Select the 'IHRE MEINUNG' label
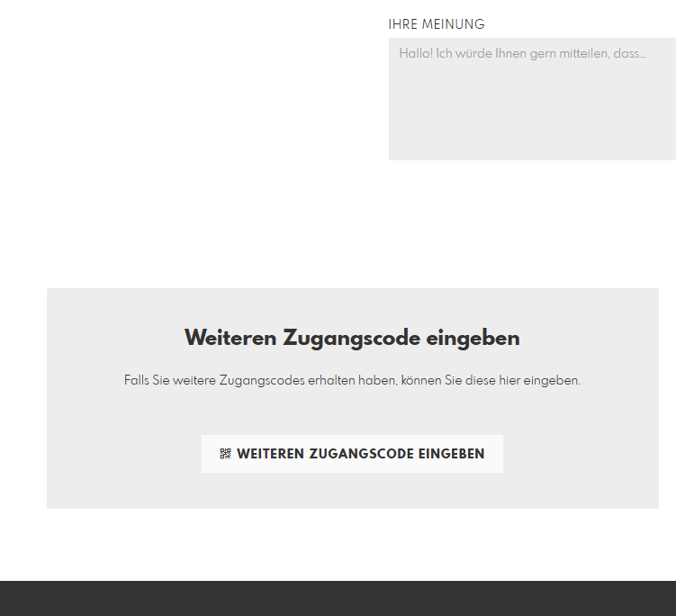Image resolution: width=676 pixels, height=616 pixels. [x=437, y=24]
